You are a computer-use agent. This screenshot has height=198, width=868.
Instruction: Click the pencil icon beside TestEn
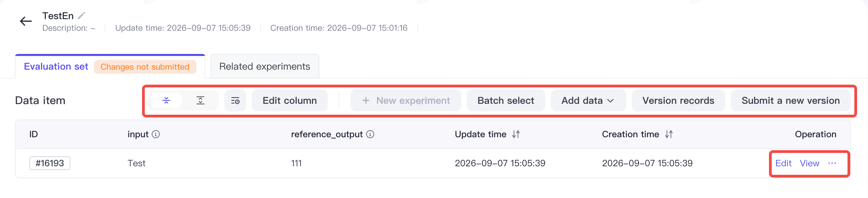(x=82, y=16)
